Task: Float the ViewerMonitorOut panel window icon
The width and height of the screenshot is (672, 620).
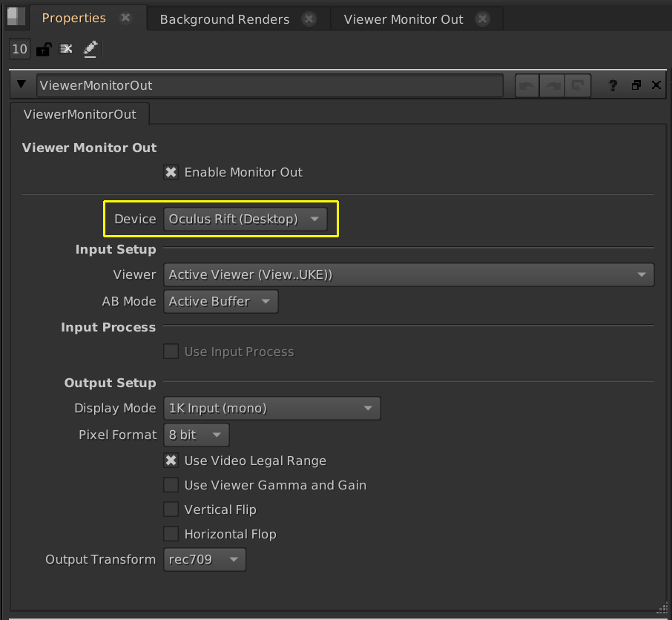Action: [636, 85]
